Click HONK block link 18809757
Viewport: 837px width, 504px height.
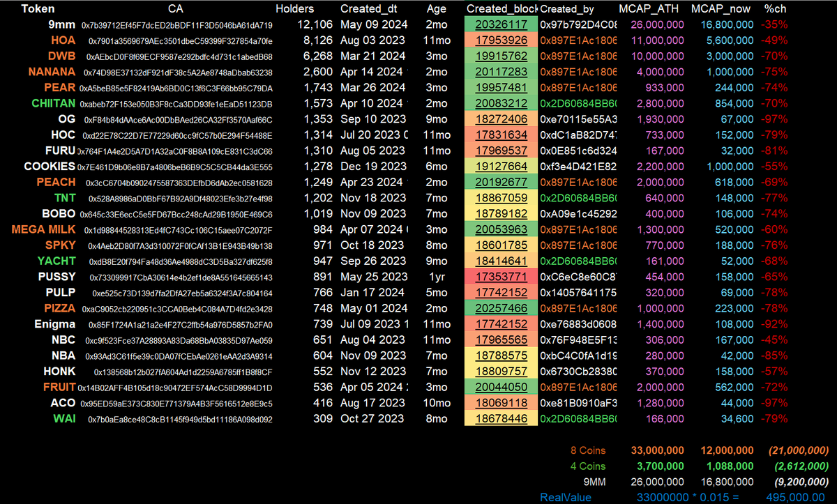coord(501,372)
